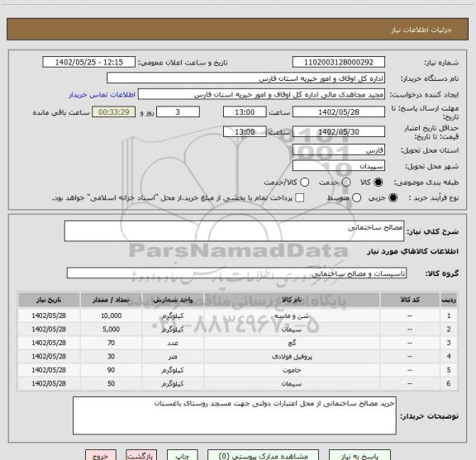Image resolution: width=476 pixels, height=460 pixels.
Task: Click the مشاهده مدارک پیوستی (0) button
Action: 263,455
